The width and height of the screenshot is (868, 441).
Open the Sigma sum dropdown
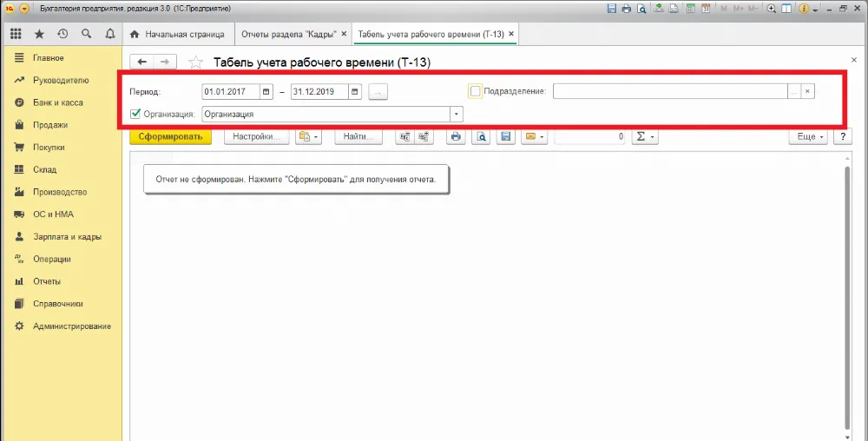tap(645, 136)
